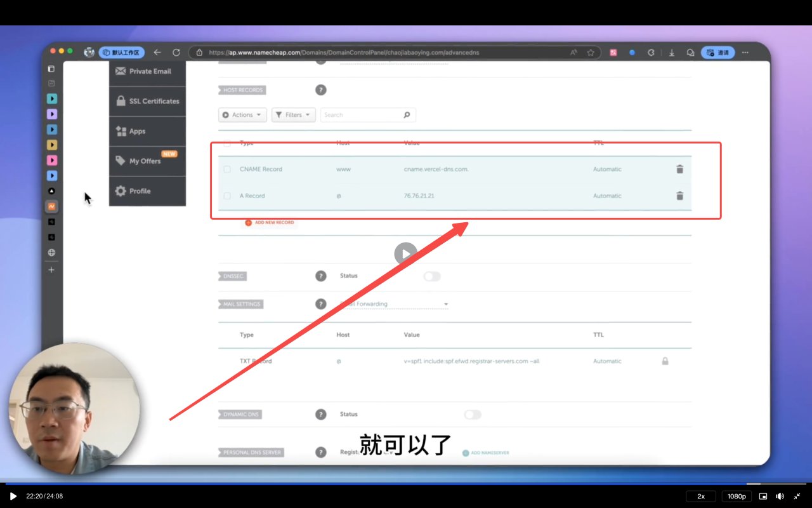
Task: Click the host records Search field
Action: coord(362,115)
